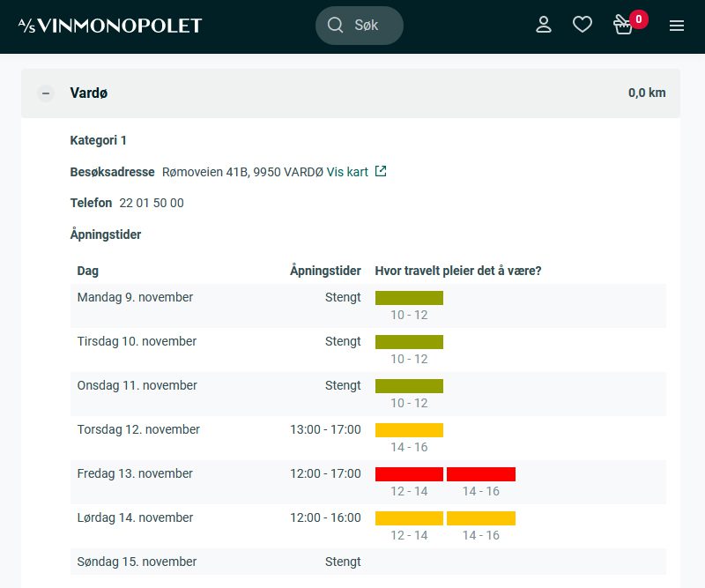Open the hamburger menu
705x588 pixels.
click(x=677, y=26)
